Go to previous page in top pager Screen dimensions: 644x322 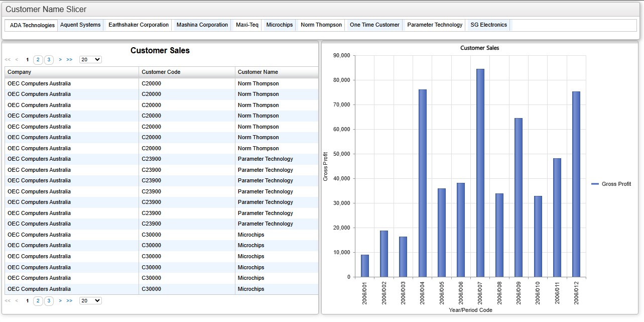point(17,60)
